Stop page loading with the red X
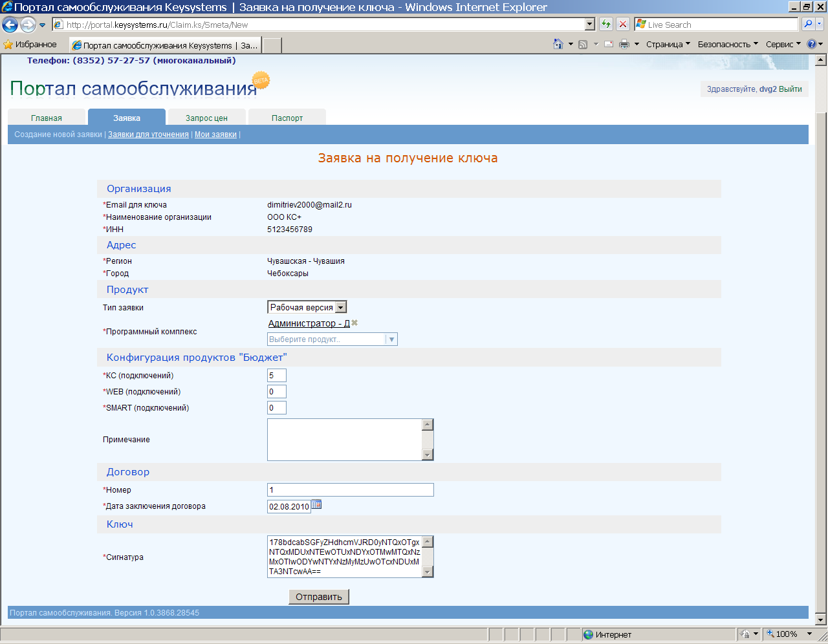Viewport: 828px width, 644px height. tap(622, 25)
